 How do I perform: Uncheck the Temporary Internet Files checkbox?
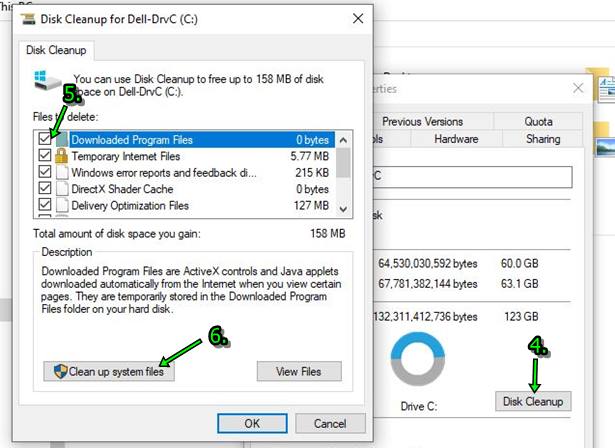point(45,155)
